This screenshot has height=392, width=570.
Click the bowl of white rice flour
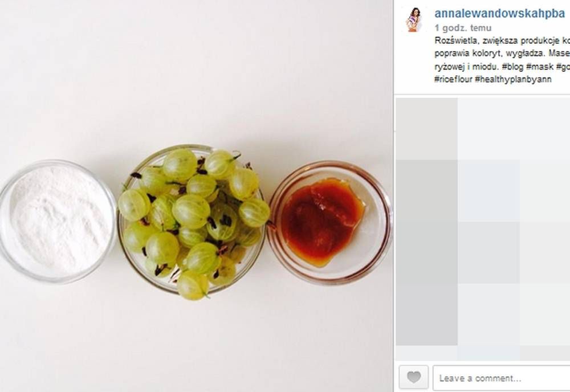point(58,221)
